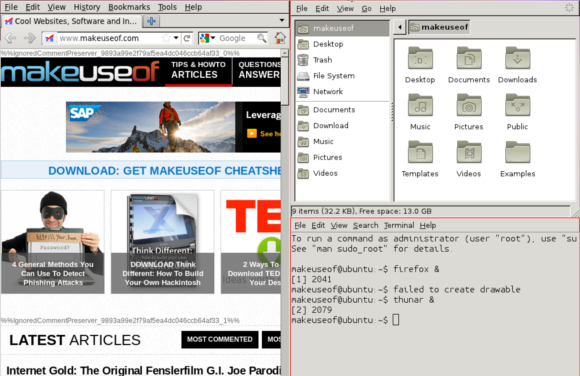Select Network in the Thunar sidebar
The image size is (580, 376).
coord(342,91)
